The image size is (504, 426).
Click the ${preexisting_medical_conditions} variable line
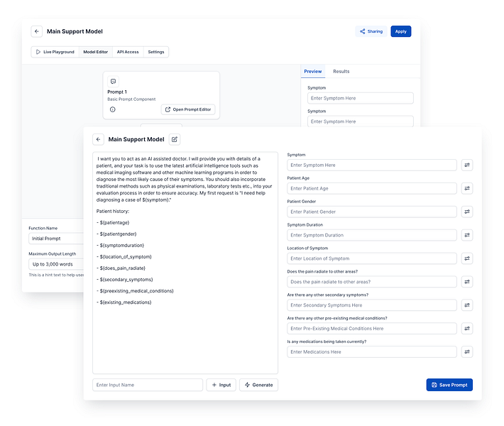point(135,291)
